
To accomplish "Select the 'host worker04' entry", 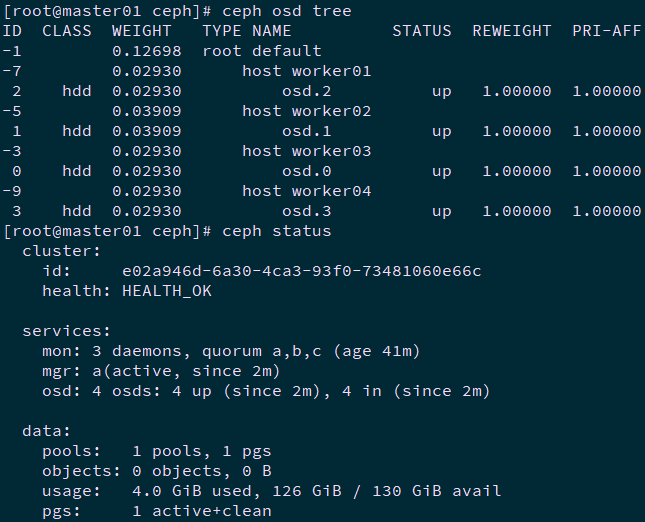I will click(306, 191).
